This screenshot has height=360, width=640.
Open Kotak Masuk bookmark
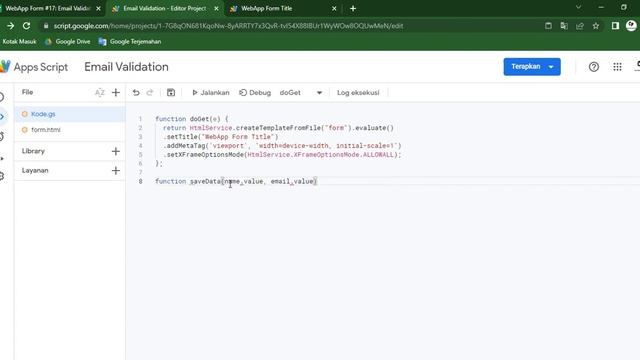19,42
